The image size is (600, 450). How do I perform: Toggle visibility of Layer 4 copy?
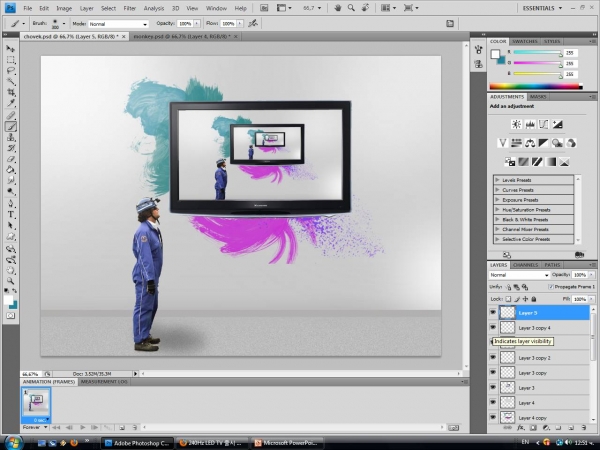(493, 417)
